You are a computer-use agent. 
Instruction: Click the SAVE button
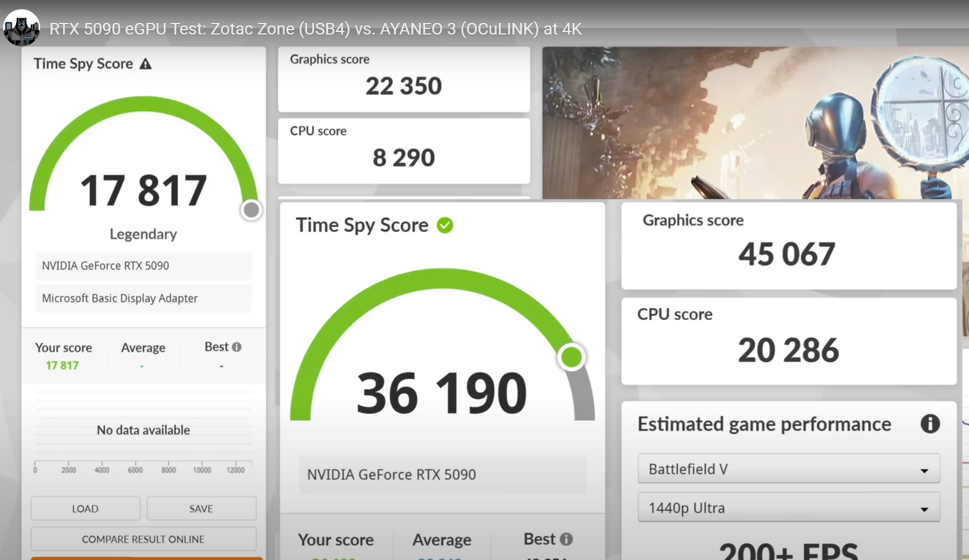point(201,509)
